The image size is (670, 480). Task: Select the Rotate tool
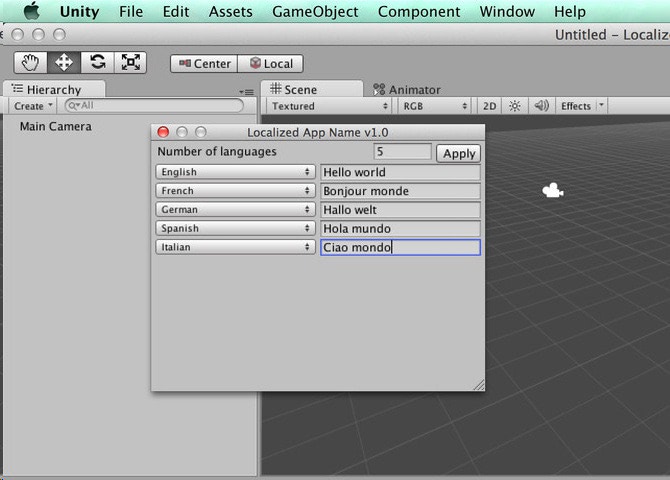point(97,62)
